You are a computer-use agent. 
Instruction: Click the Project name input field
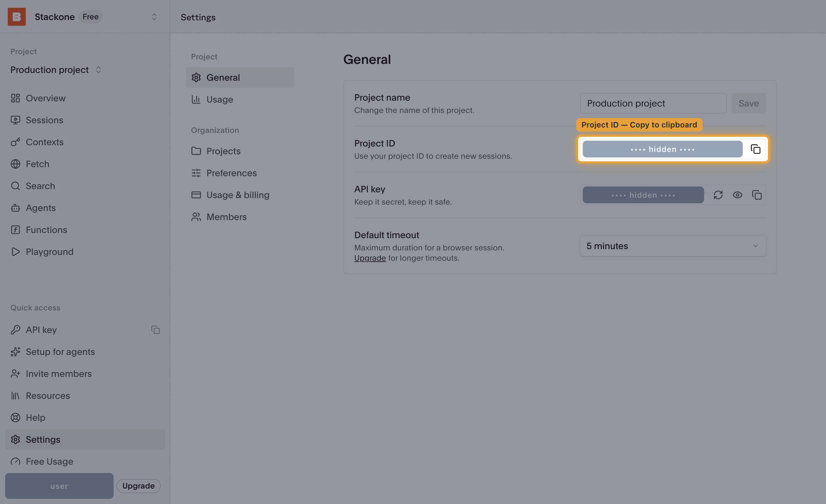pos(653,103)
